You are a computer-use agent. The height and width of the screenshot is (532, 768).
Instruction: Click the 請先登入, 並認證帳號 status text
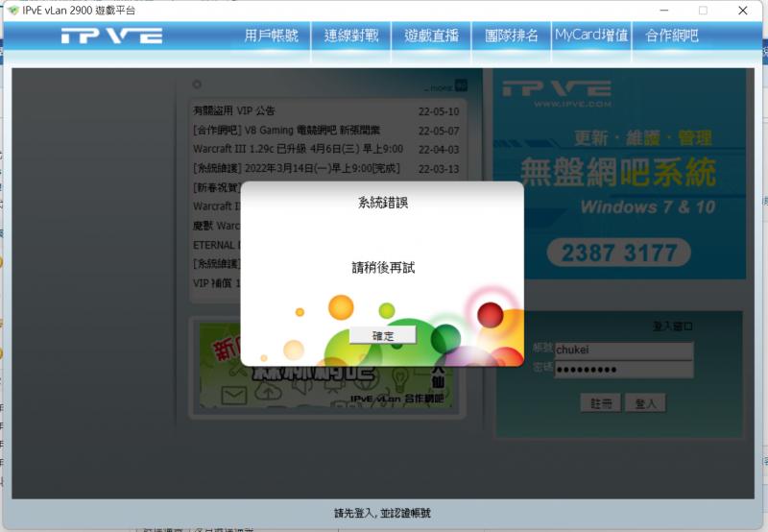pos(382,513)
